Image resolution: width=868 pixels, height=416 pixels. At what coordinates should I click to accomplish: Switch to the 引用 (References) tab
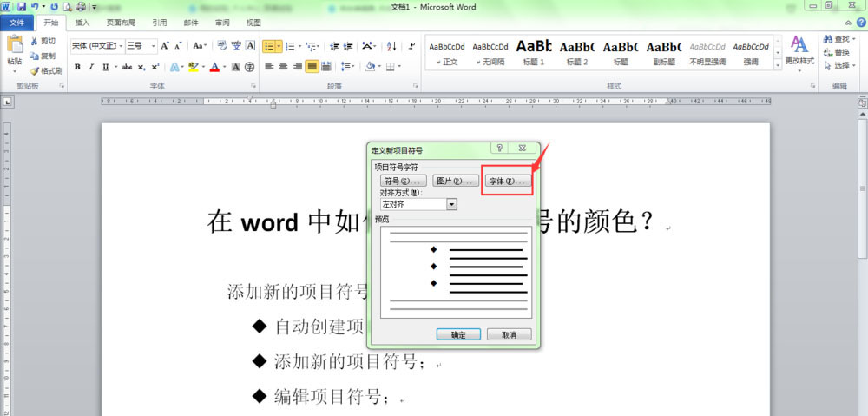[160, 23]
